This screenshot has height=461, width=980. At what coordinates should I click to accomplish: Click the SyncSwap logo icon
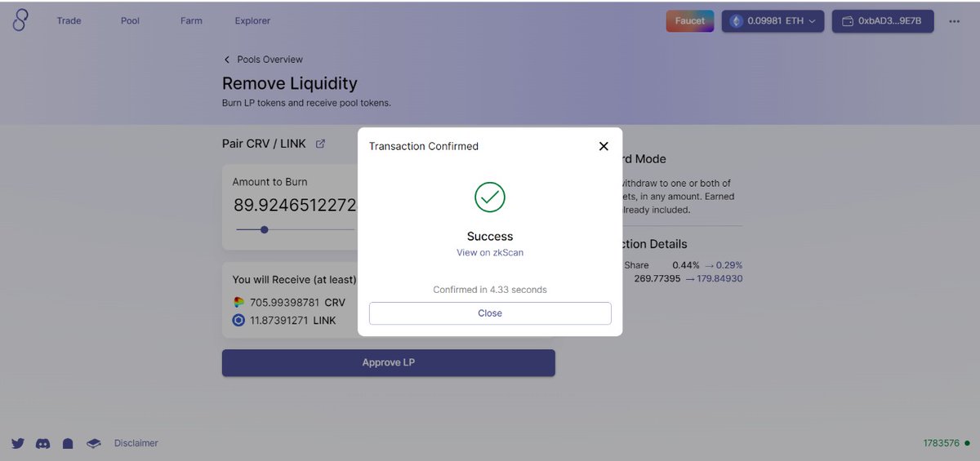tap(20, 20)
